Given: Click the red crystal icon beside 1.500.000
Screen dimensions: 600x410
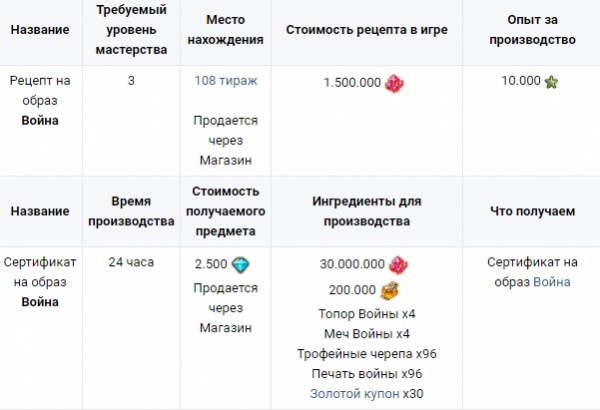Looking at the screenshot, I should pos(394,83).
